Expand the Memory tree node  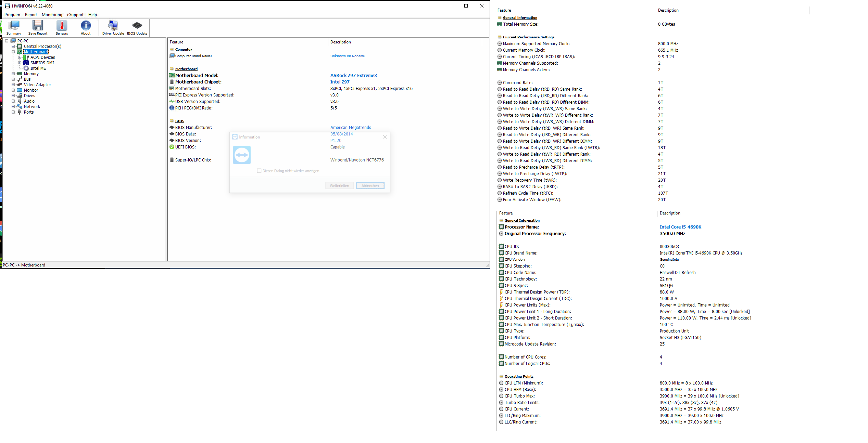point(13,74)
